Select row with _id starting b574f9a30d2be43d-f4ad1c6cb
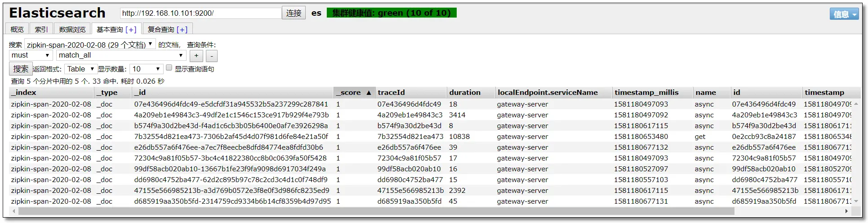Screen dimensions: 868x223 coord(431,125)
